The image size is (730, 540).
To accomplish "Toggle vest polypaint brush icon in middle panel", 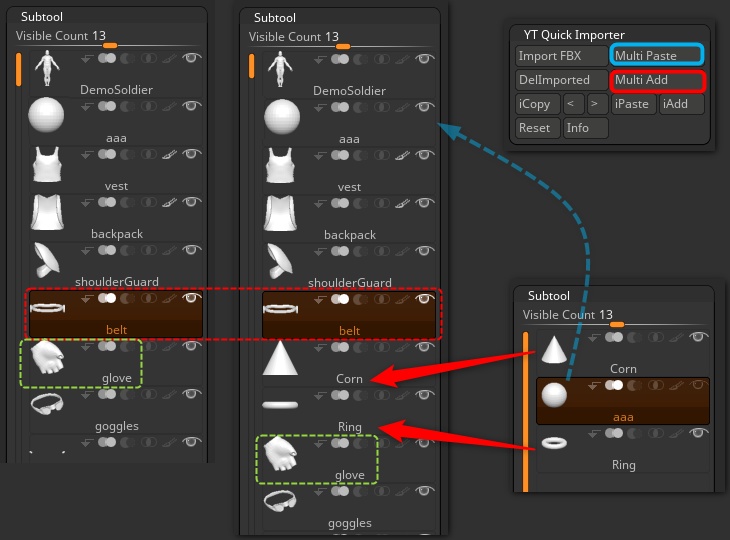I will point(402,155).
